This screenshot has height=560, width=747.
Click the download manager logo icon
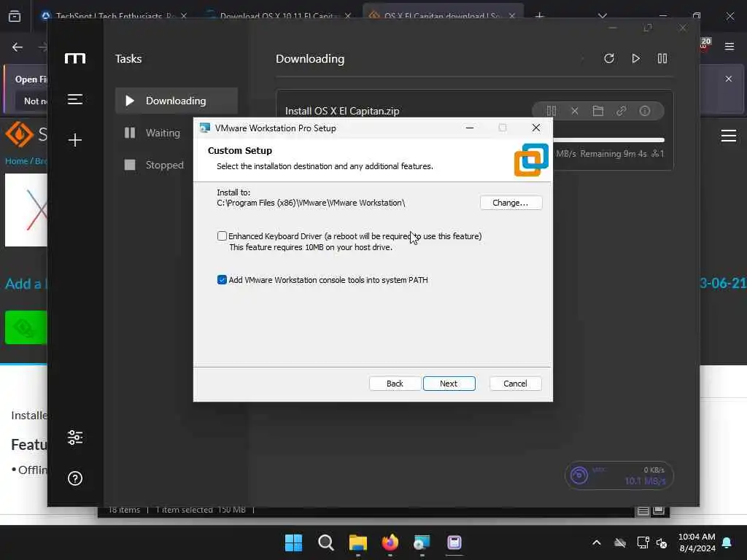[x=75, y=58]
